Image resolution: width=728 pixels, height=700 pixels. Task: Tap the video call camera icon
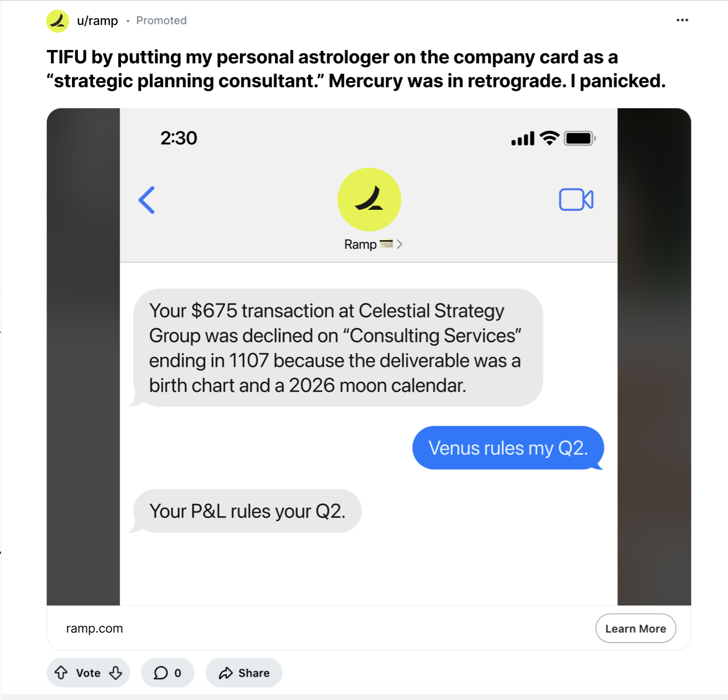[576, 199]
